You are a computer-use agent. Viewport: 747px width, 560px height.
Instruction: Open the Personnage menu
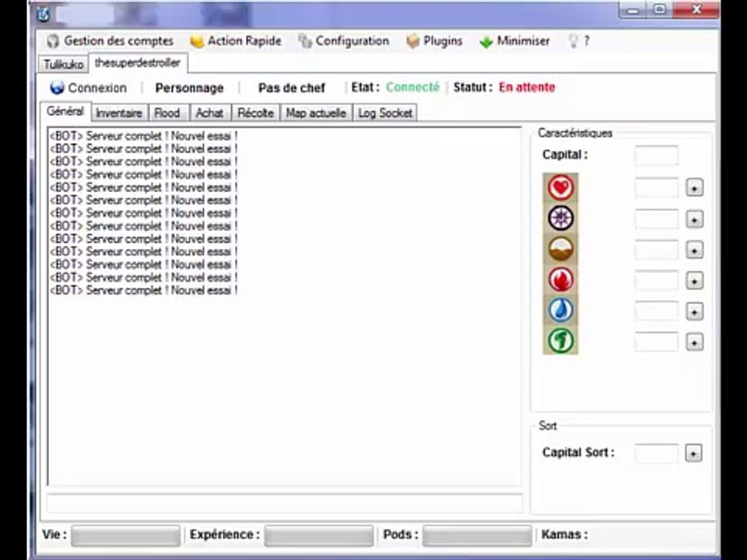(189, 88)
